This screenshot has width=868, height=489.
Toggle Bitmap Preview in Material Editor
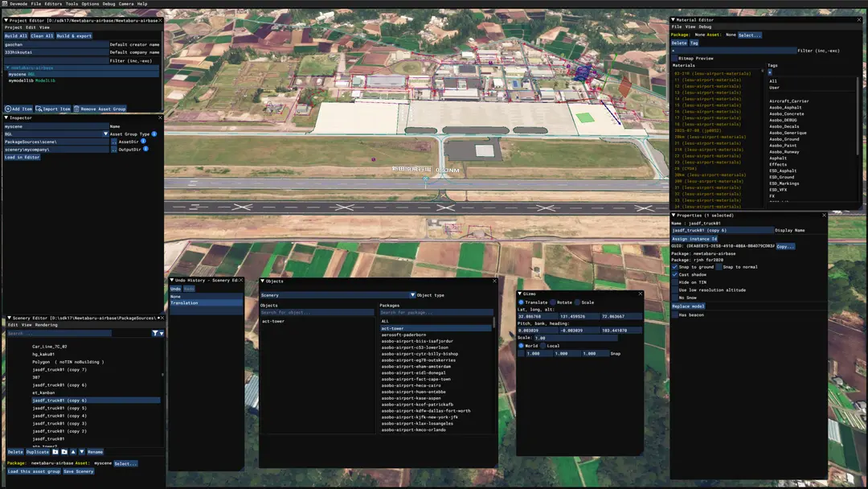pos(675,58)
